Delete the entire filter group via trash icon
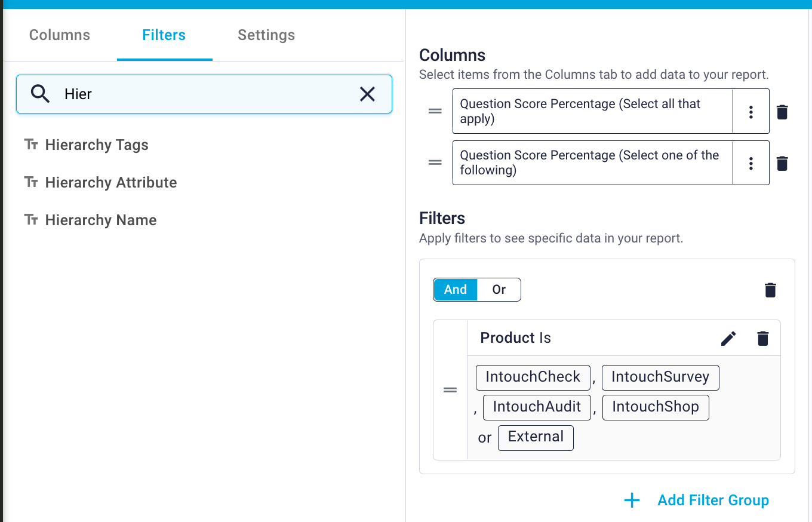 point(770,290)
